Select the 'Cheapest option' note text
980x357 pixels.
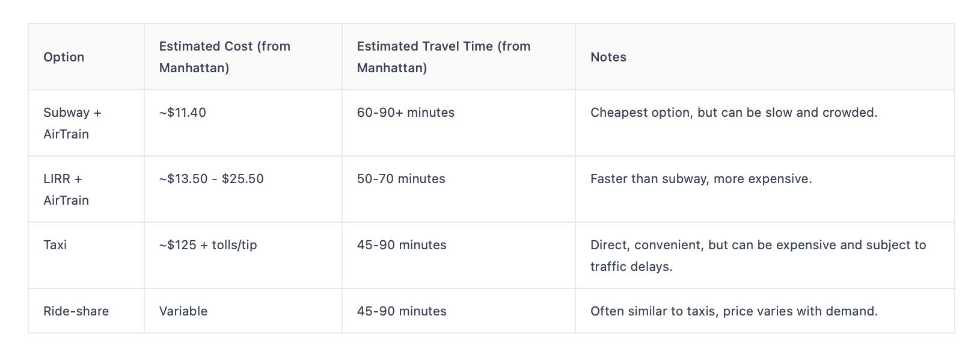(x=734, y=113)
